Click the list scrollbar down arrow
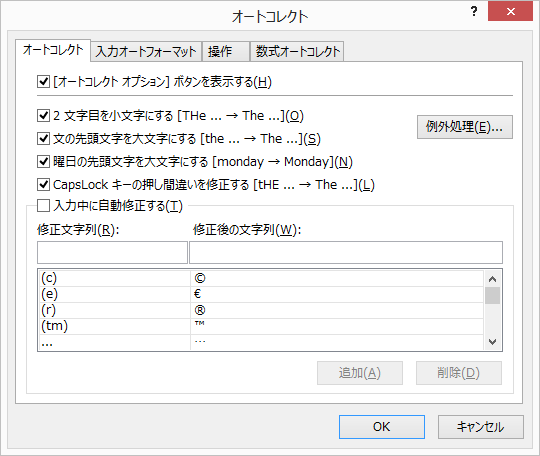The image size is (540, 456). [492, 342]
